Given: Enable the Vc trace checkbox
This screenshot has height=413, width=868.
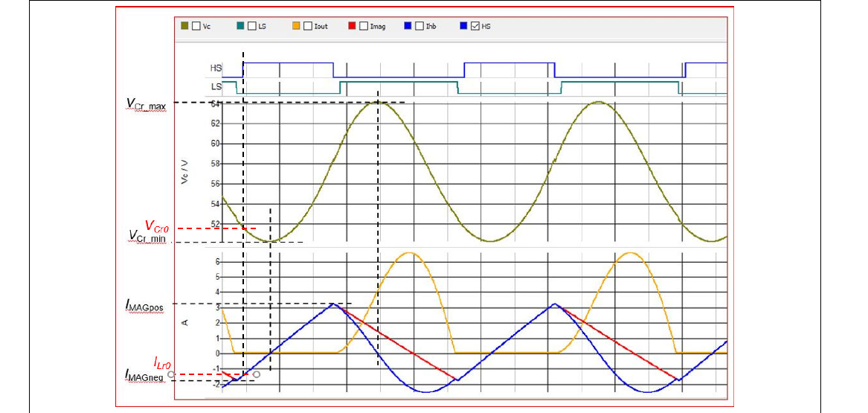Looking at the screenshot, I should [196, 26].
